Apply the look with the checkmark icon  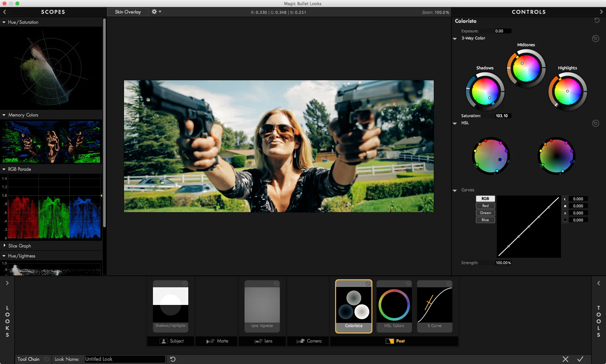580,359
